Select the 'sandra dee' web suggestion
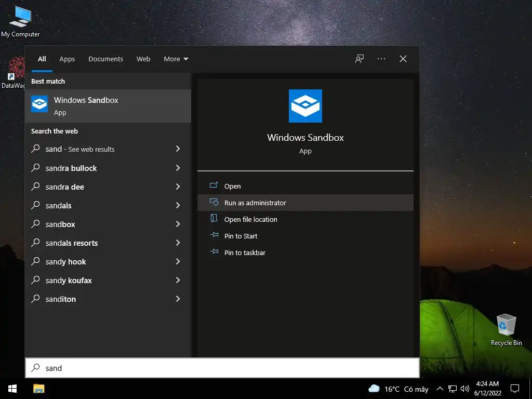The width and height of the screenshot is (532, 399). click(108, 187)
